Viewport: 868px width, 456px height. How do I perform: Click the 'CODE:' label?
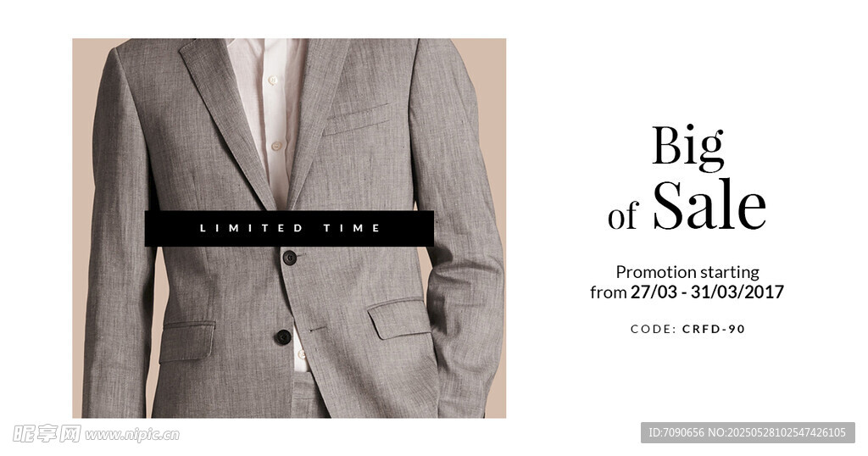click(654, 329)
